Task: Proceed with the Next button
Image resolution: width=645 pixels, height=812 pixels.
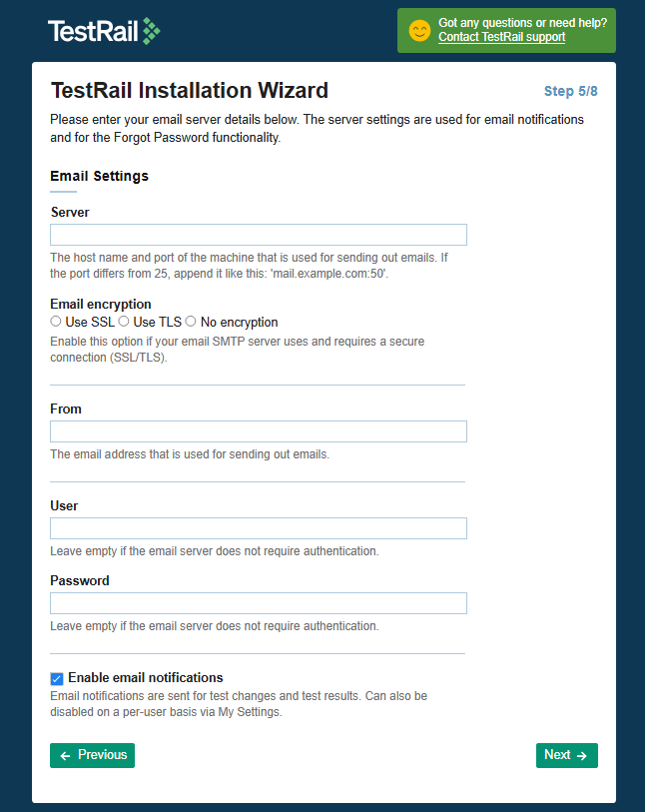Action: click(x=566, y=755)
